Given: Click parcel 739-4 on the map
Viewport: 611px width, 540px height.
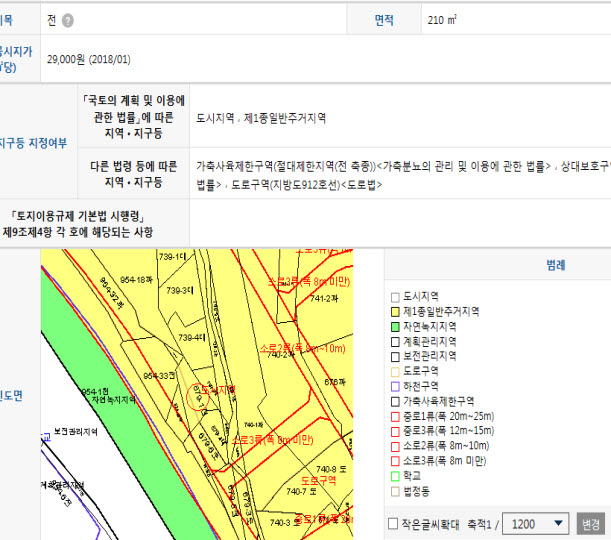Looking at the screenshot, I should [x=190, y=338].
